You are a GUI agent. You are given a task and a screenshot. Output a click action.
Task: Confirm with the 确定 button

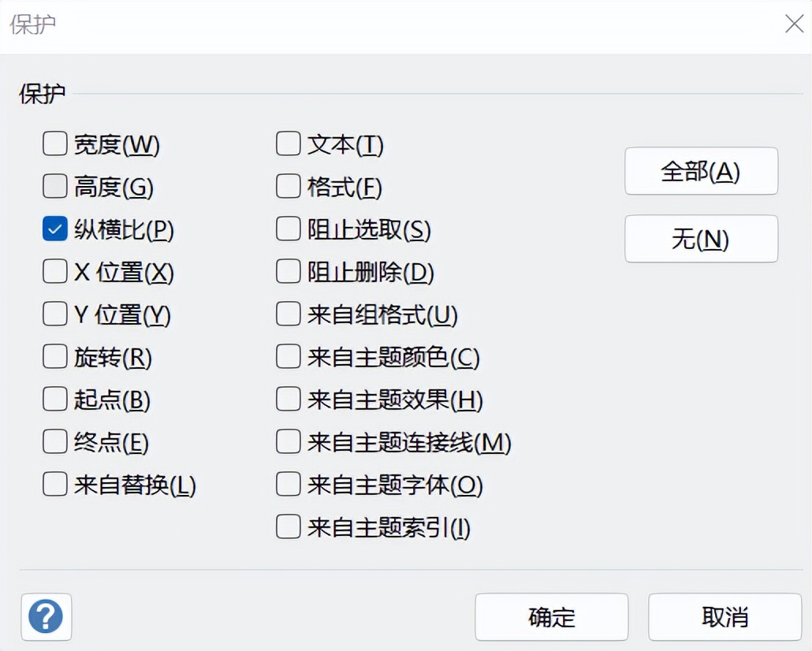(552, 617)
